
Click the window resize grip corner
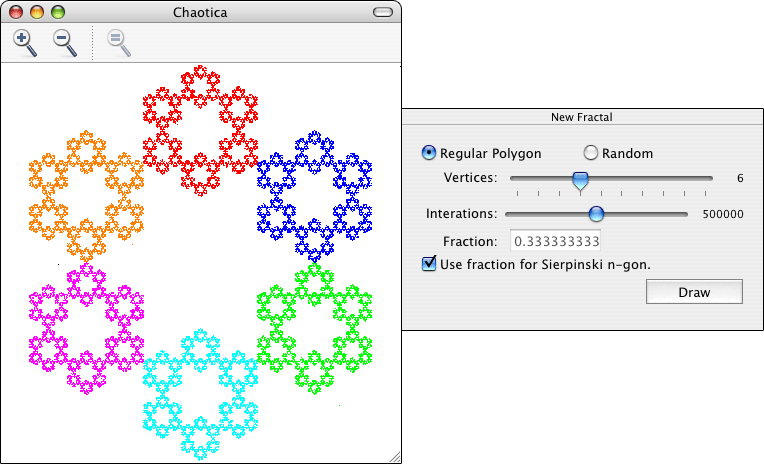point(395,457)
